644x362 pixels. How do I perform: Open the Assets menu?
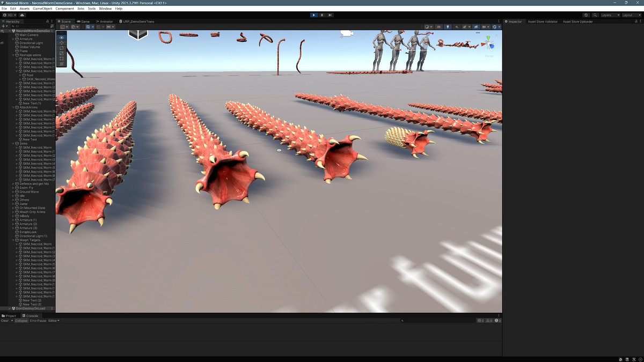(x=25, y=9)
